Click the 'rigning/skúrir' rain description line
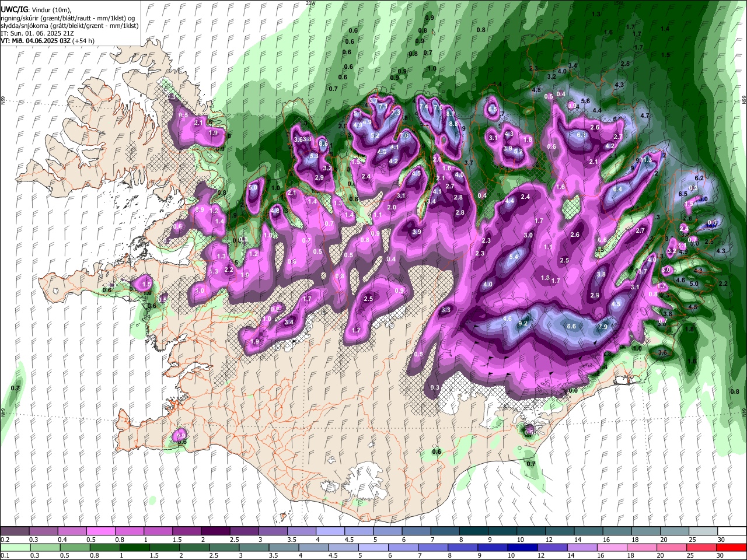This screenshot has width=747, height=560. [x=68, y=17]
